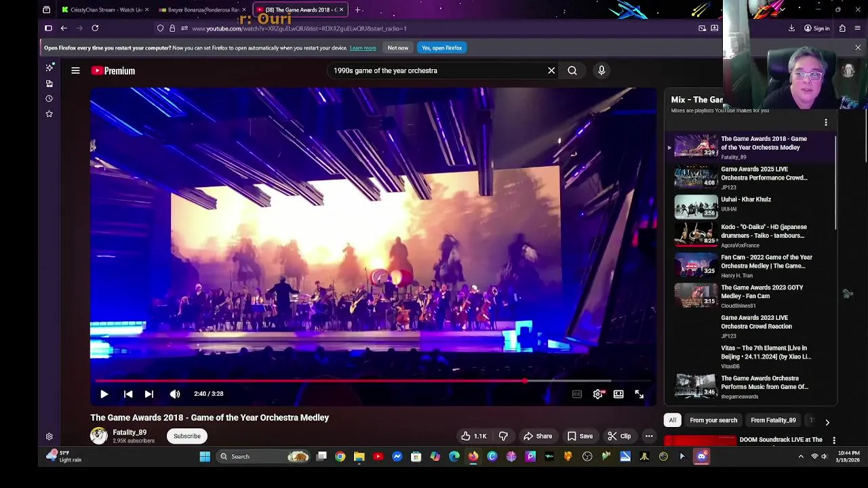This screenshot has width=868, height=488.
Task: Dismiss the Firefox notification bar
Action: pos(858,48)
